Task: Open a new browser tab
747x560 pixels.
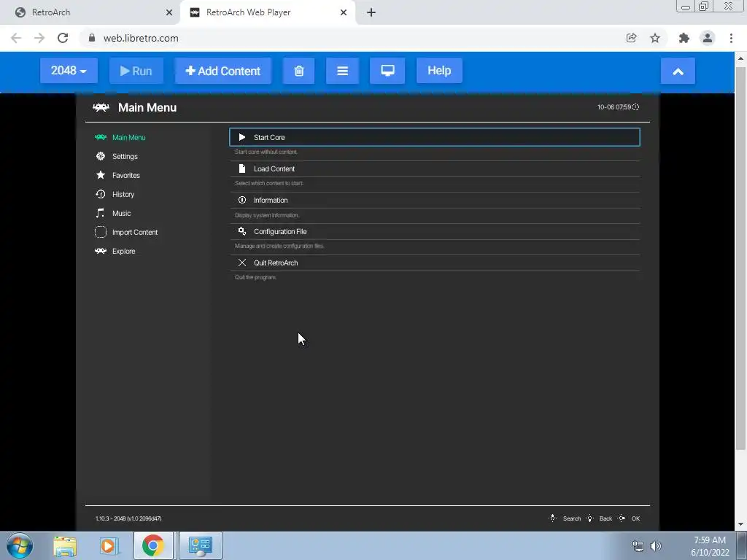Action: (x=371, y=12)
